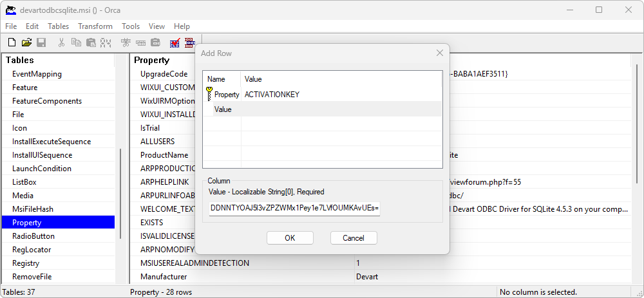This screenshot has height=298, width=644.
Task: Click the Open folder toolbar icon
Action: coord(26,42)
